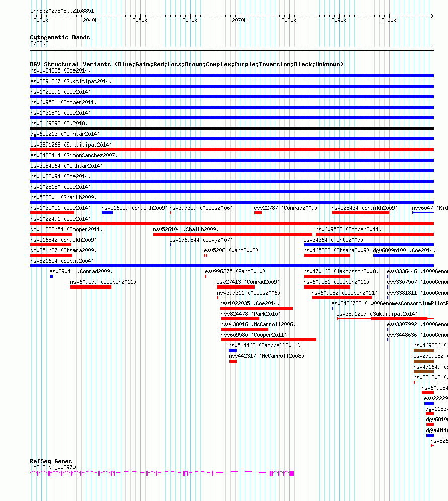Open nsv609531 (Cooper2011) variant details
Image resolution: width=448 pixels, height=501 pixels.
click(x=232, y=107)
